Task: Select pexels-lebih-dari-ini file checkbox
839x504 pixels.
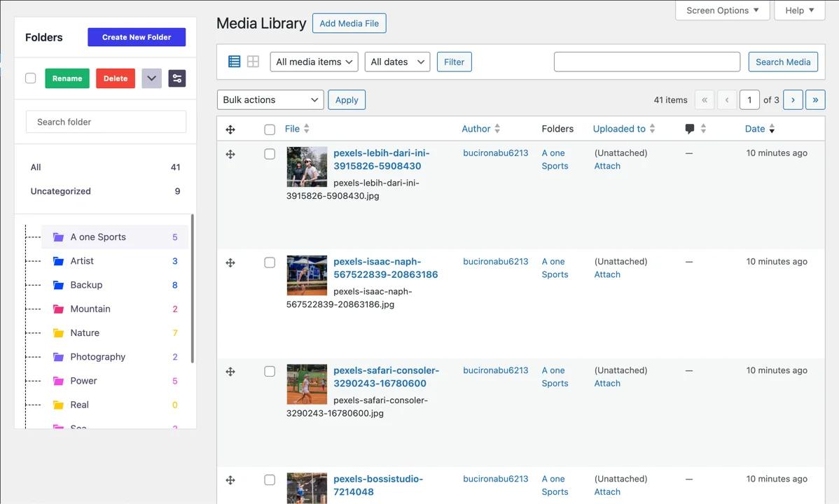Action: point(270,154)
